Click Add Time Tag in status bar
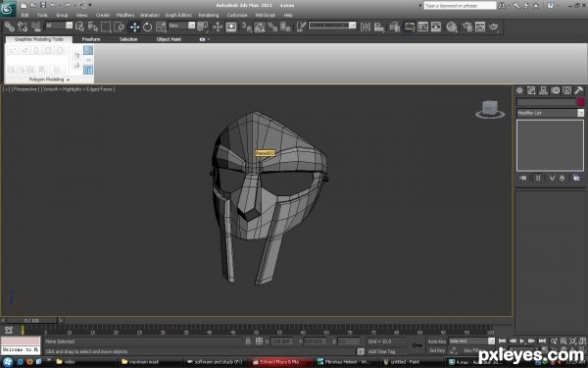Screen dimensions: 588x368 click(382, 351)
